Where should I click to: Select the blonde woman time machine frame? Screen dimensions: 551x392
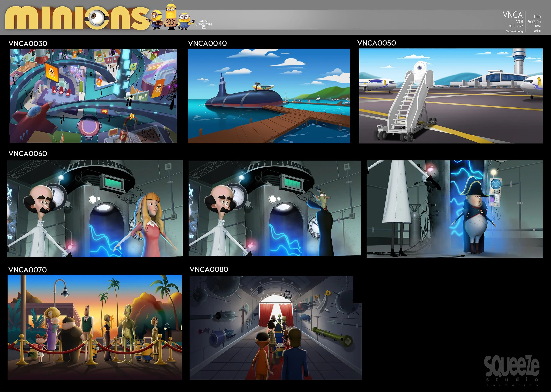95,209
